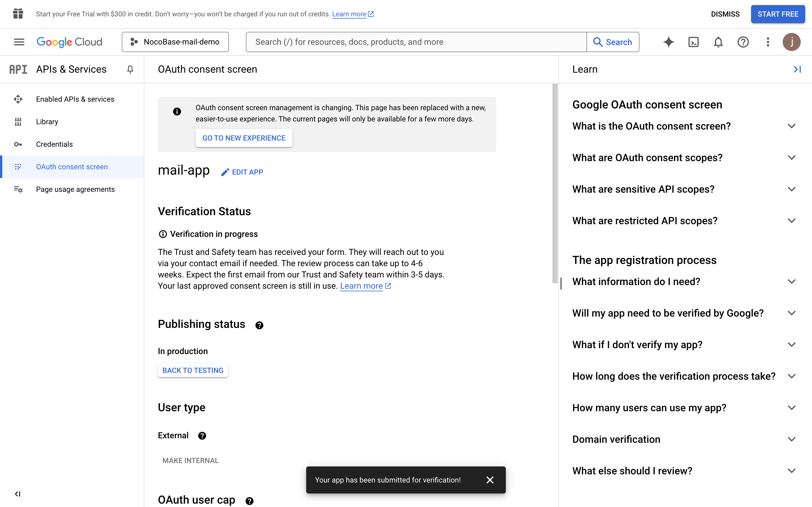812x507 pixels.
Task: Click GO TO NEW EXPERIENCE button
Action: [244, 138]
